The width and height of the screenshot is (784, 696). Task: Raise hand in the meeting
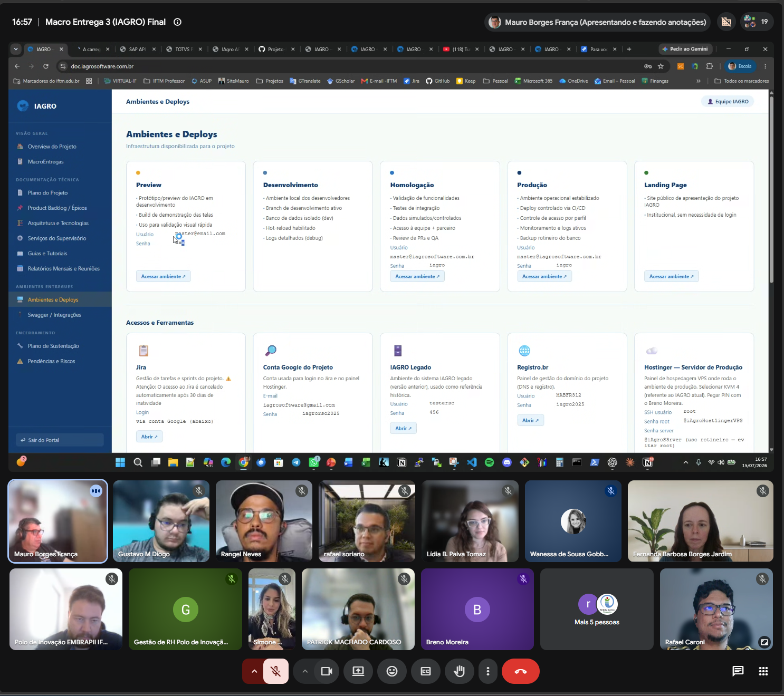(460, 671)
